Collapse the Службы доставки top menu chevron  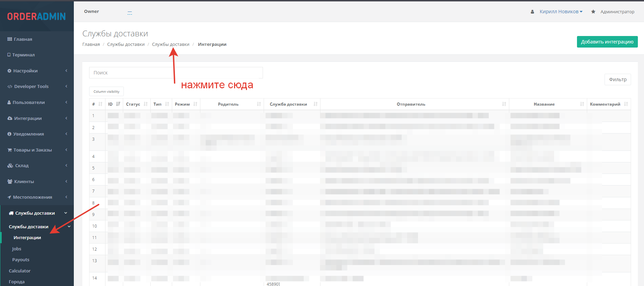click(66, 213)
